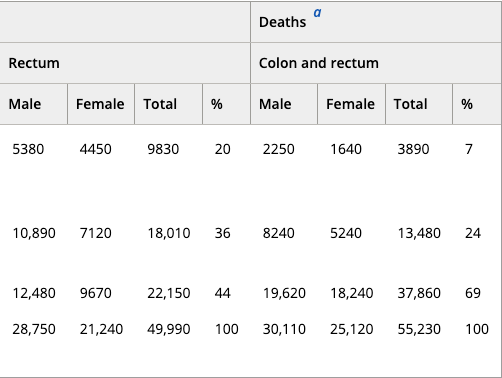Select the cell showing 49,990
502x378 pixels.
click(x=169, y=329)
